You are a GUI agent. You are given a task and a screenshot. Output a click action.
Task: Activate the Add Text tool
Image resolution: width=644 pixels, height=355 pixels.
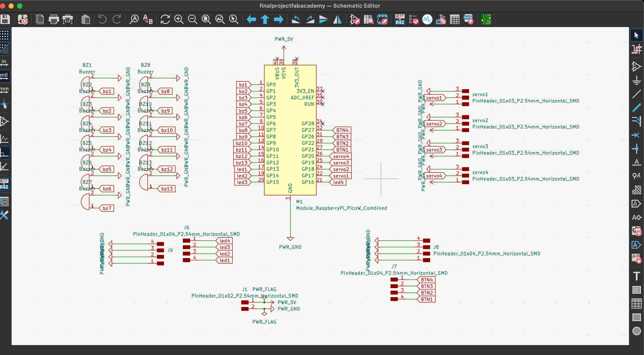pos(637,276)
